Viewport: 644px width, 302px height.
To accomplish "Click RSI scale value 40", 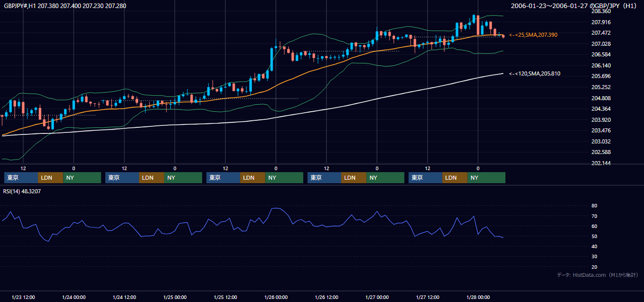I will pyautogui.click(x=594, y=246).
